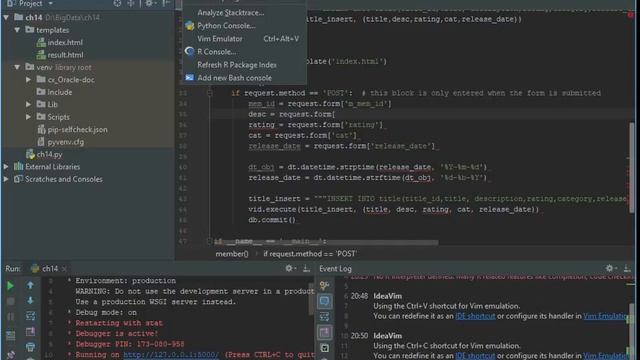Expand Scratches and Consoles node
640x360 pixels.
click(6, 179)
